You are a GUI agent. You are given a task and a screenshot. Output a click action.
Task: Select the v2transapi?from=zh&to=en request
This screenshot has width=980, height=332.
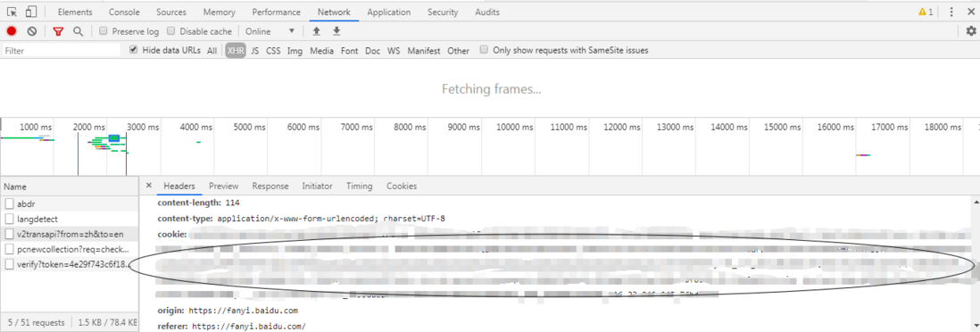(69, 234)
